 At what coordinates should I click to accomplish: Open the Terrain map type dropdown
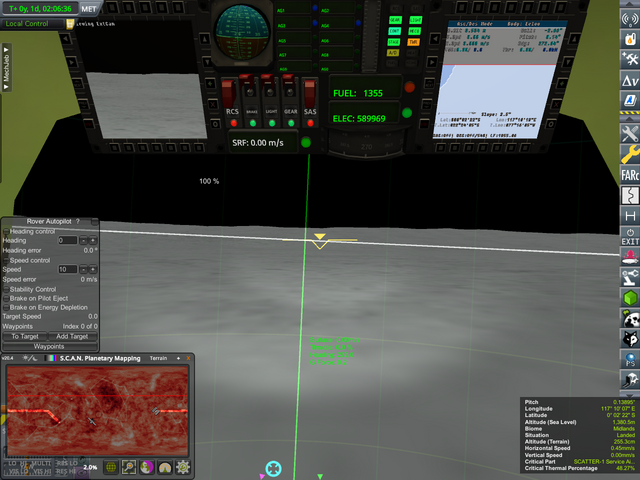[x=158, y=358]
